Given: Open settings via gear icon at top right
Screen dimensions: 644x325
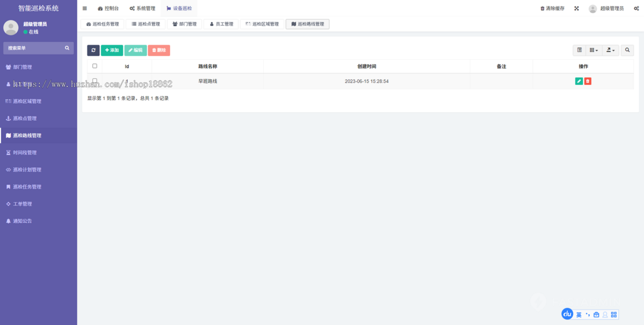Looking at the screenshot, I should tap(636, 8).
